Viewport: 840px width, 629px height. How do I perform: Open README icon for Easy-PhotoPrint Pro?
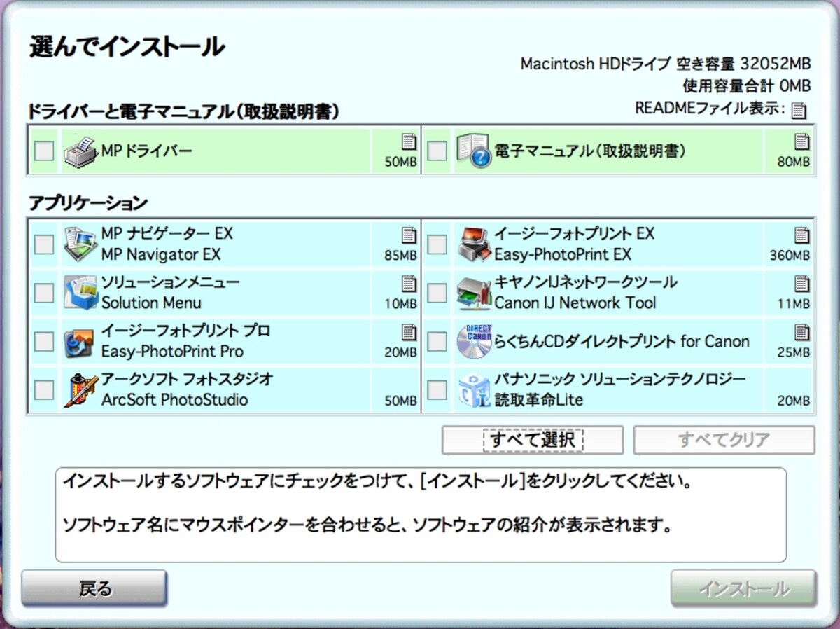tap(409, 332)
